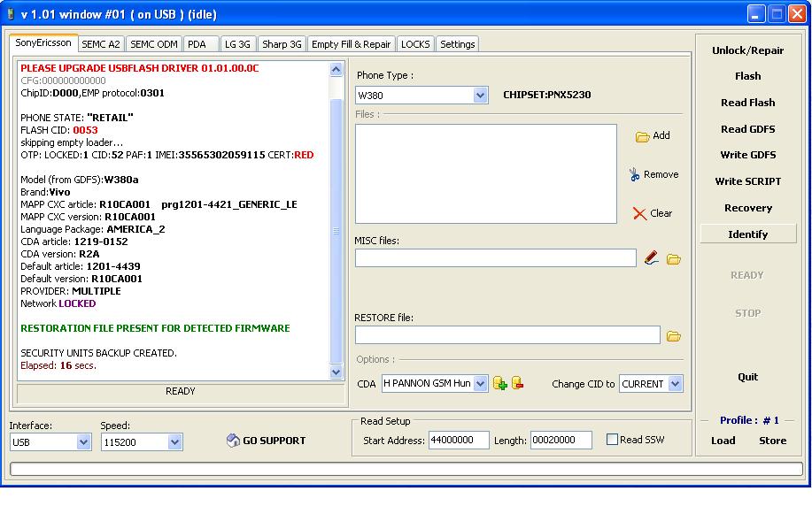Open the Speed dropdown showing 115200

click(x=175, y=442)
